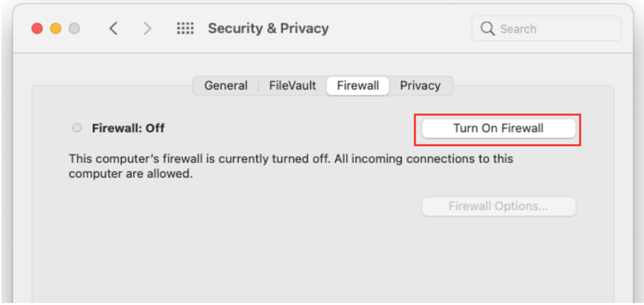The height and width of the screenshot is (305, 644).
Task: Go back using the left chevron
Action: 113,29
